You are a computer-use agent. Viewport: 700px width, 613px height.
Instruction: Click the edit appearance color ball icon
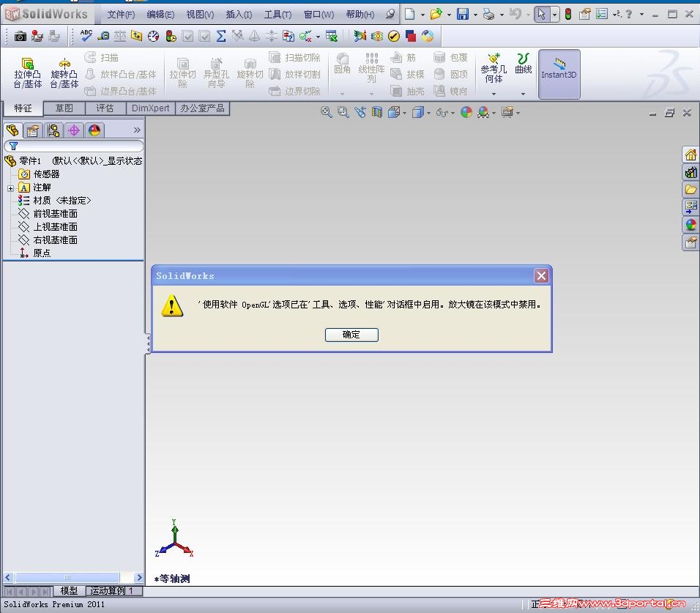point(466,112)
